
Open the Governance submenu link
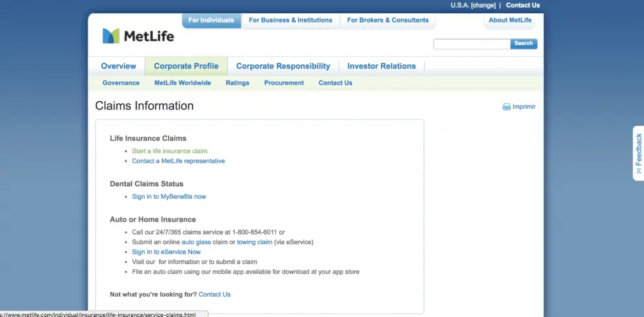121,83
